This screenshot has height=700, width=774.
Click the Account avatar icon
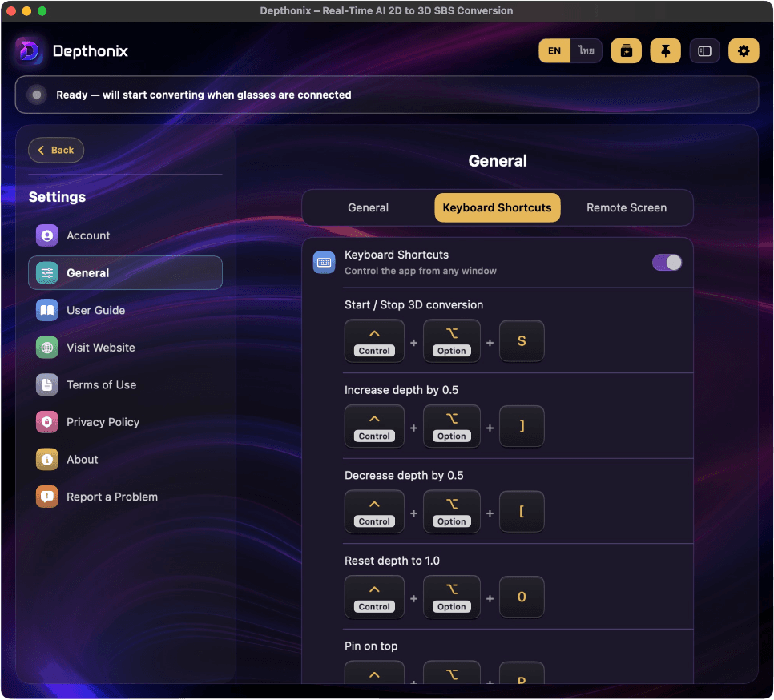coord(47,235)
